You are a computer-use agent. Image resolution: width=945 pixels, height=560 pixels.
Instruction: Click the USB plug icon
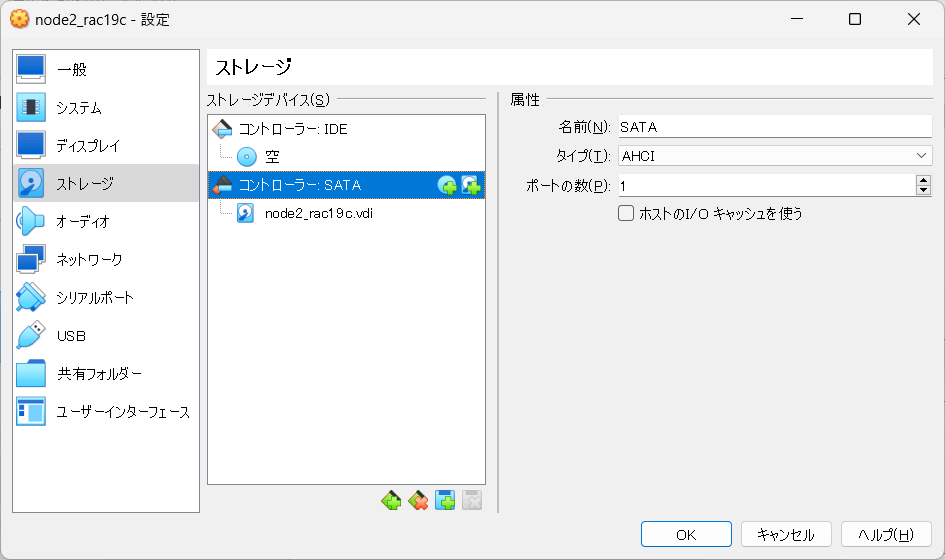31,335
